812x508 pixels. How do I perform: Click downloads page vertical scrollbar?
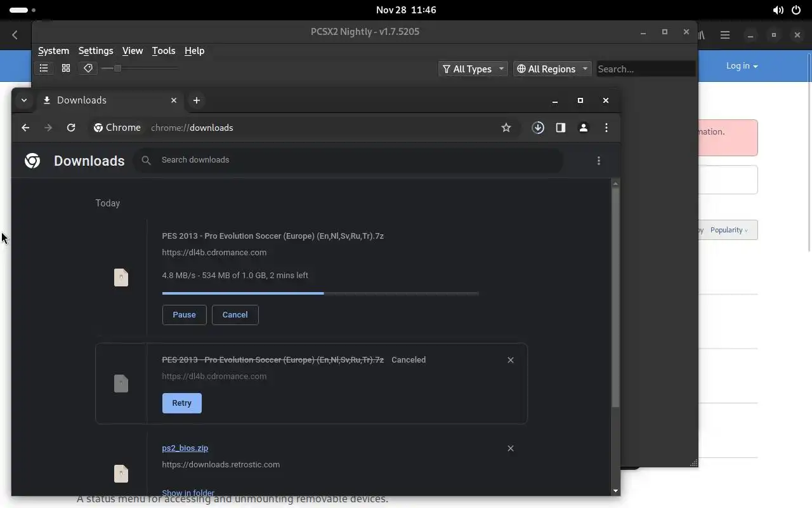coord(615,297)
